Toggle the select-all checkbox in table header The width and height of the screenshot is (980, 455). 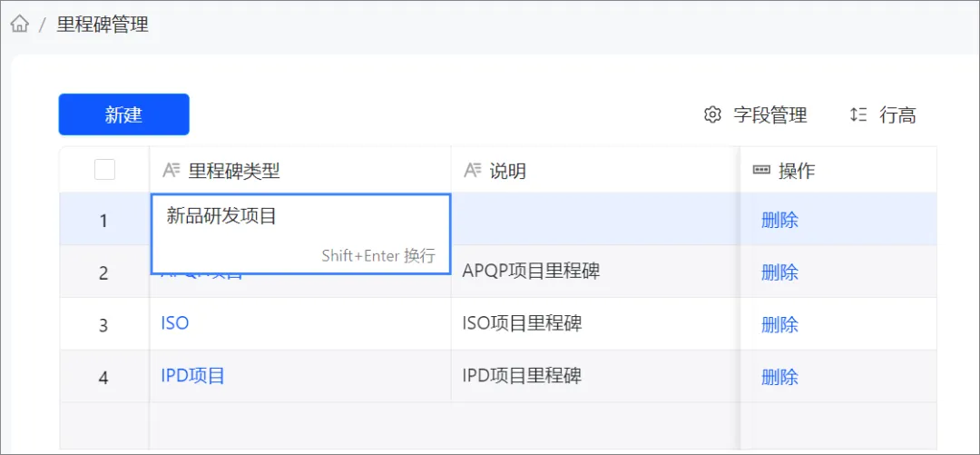(104, 170)
